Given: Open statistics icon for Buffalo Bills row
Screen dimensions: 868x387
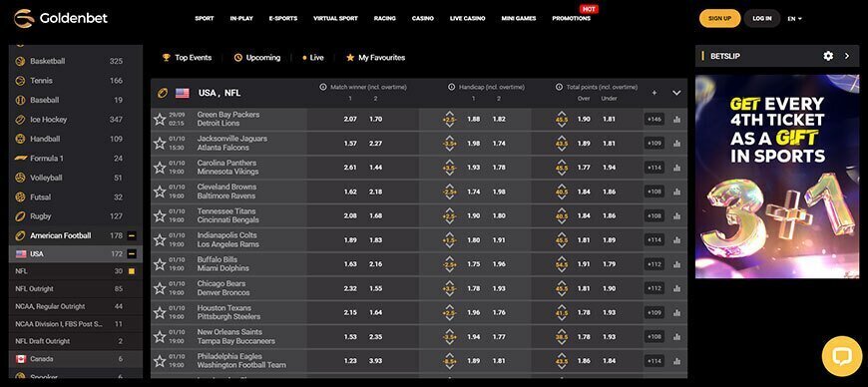Looking at the screenshot, I should [676, 264].
